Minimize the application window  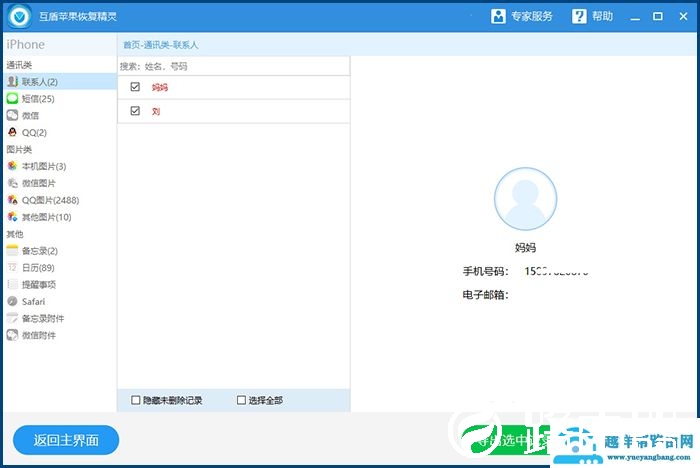[x=635, y=17]
